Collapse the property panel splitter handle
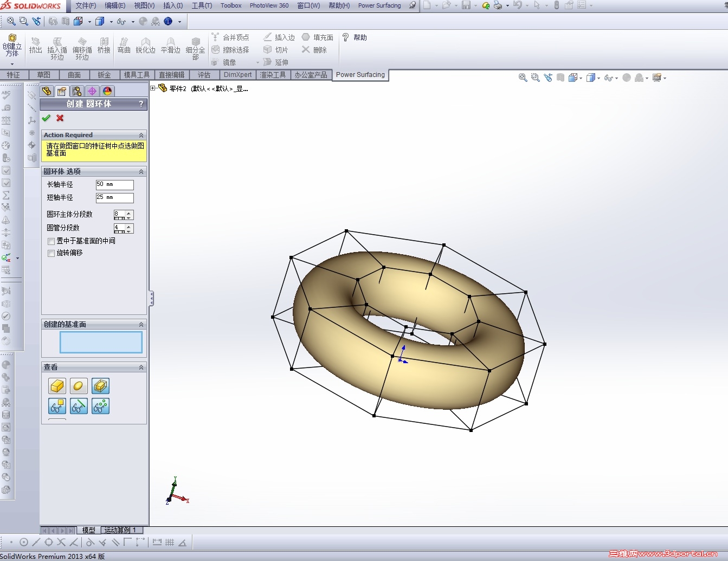 151,298
